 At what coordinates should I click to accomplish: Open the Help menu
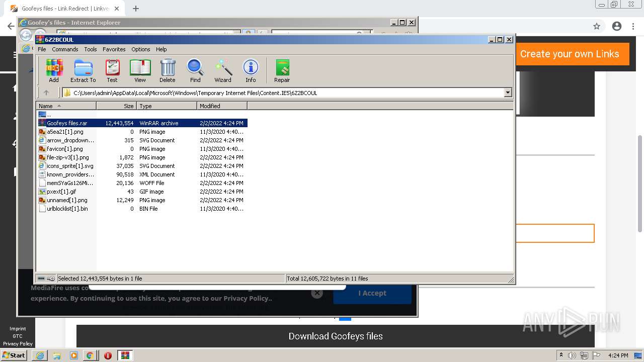click(x=162, y=49)
